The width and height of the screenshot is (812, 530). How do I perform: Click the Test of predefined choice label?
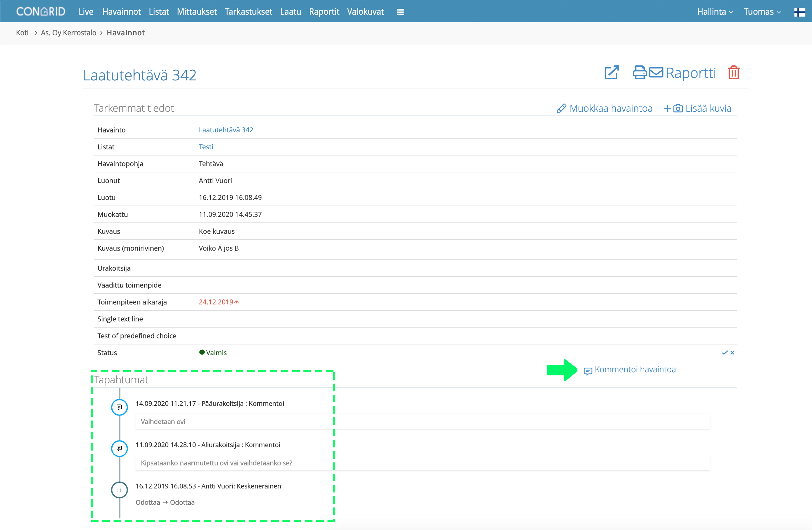[137, 336]
